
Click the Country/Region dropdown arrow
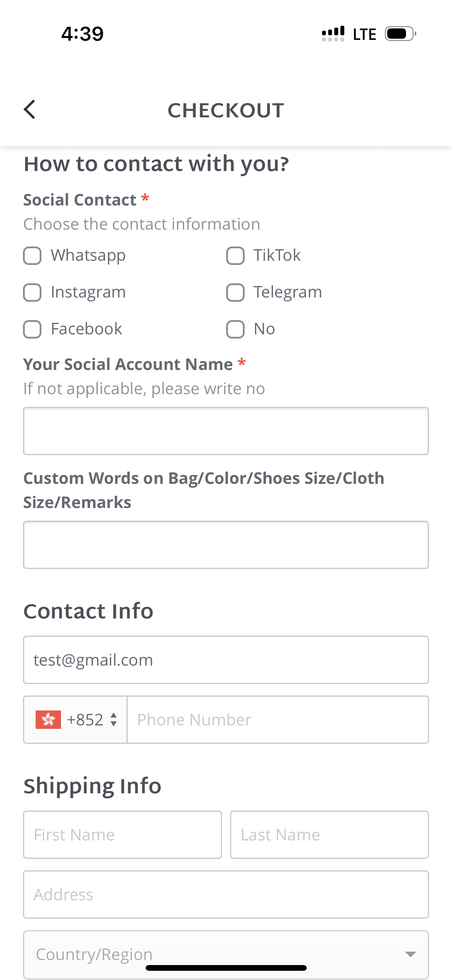pyautogui.click(x=410, y=954)
